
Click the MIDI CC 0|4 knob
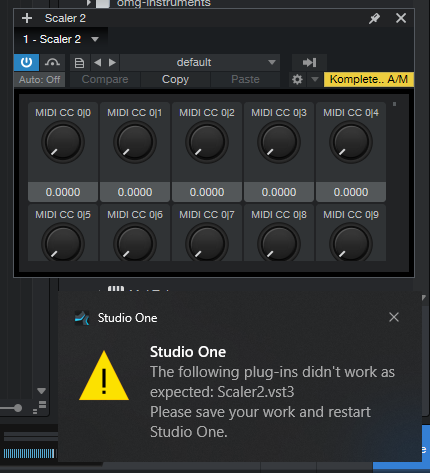[351, 142]
